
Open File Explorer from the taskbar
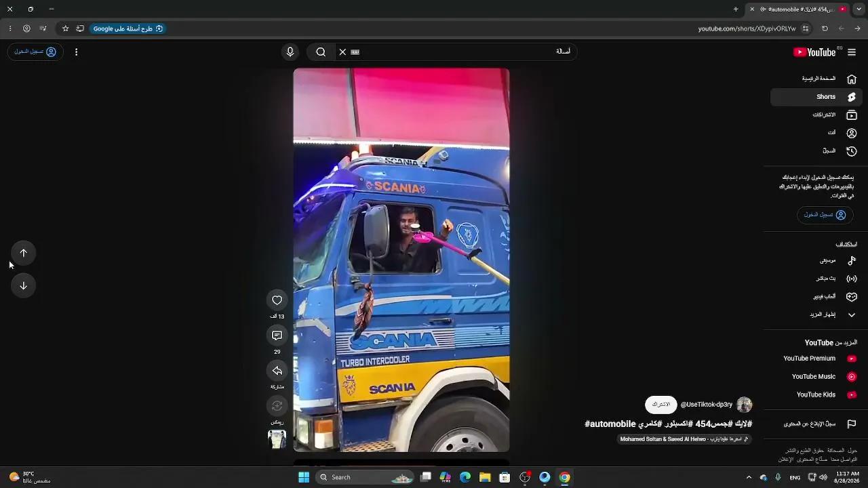coord(485,477)
